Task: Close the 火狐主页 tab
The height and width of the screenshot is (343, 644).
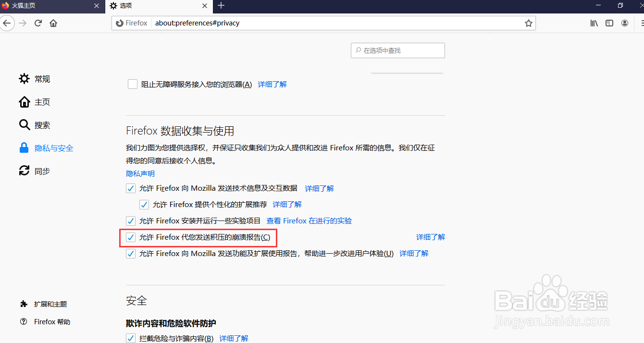Action: (x=97, y=6)
